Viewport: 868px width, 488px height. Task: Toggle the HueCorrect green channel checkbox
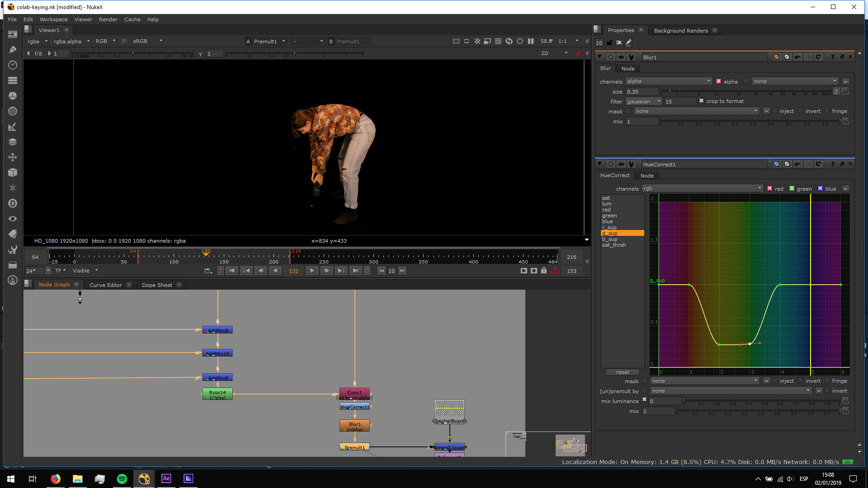click(x=792, y=189)
